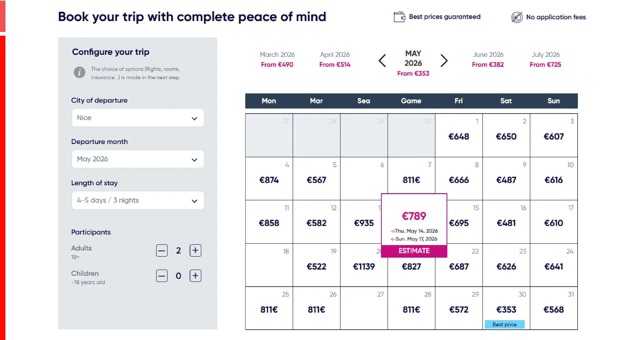Jump to July 2026 prices

[545, 60]
